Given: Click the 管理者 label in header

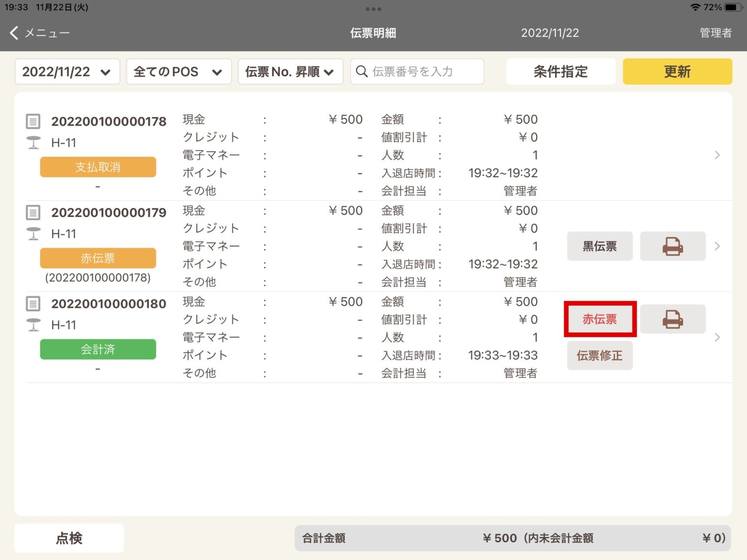Looking at the screenshot, I should click(x=716, y=33).
